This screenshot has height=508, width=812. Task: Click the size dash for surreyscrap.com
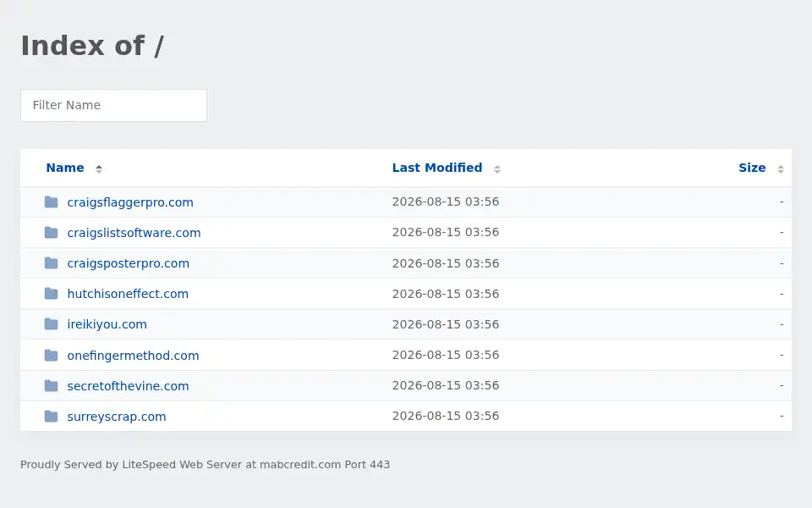(x=782, y=417)
